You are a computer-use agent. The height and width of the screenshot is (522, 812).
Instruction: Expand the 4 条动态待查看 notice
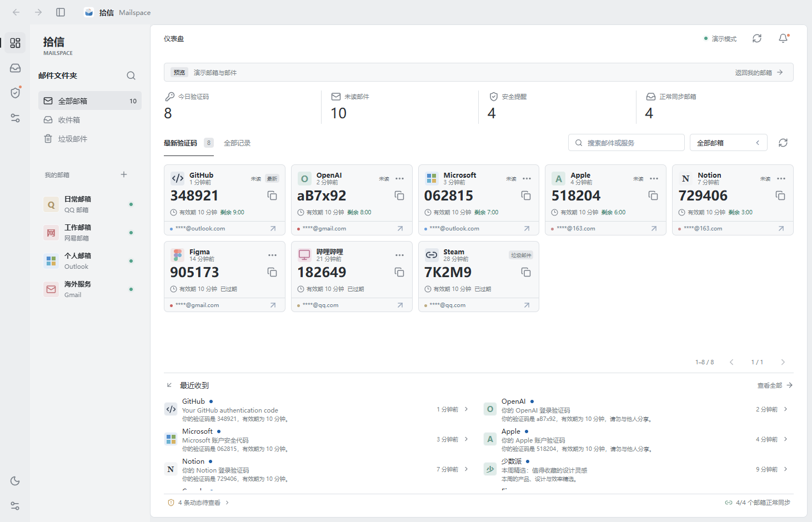(x=198, y=503)
